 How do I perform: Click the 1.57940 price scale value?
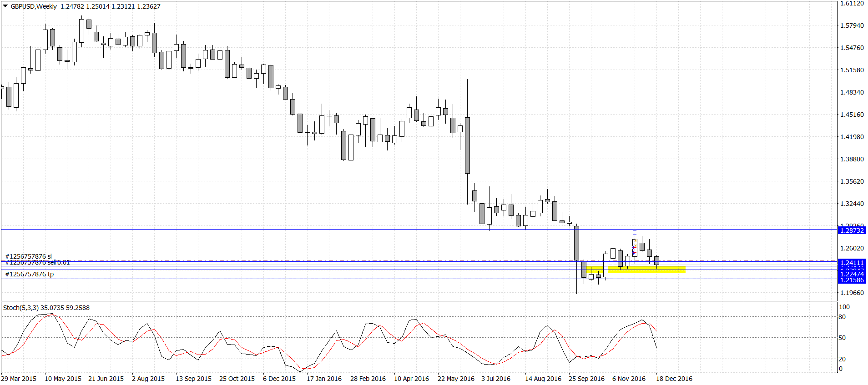click(x=852, y=25)
